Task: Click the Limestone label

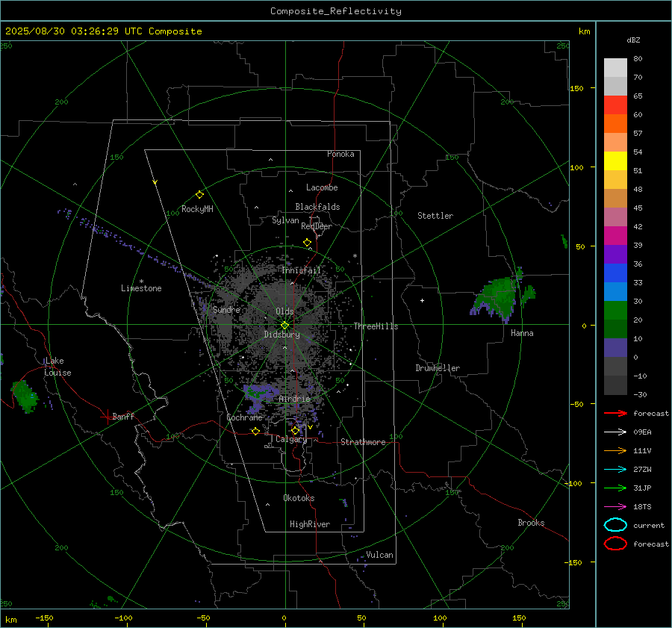Action: coord(141,288)
